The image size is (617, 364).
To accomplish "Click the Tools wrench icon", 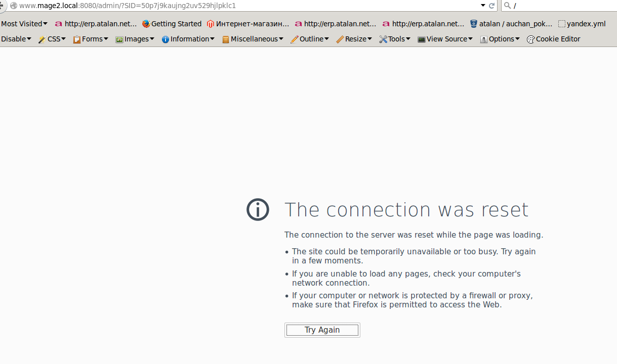I will [383, 39].
